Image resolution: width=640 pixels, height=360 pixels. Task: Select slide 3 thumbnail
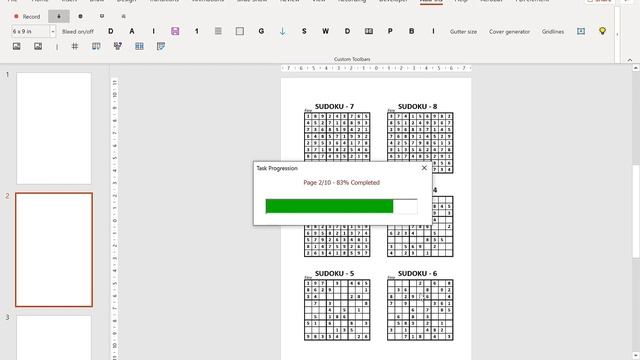tap(54, 337)
